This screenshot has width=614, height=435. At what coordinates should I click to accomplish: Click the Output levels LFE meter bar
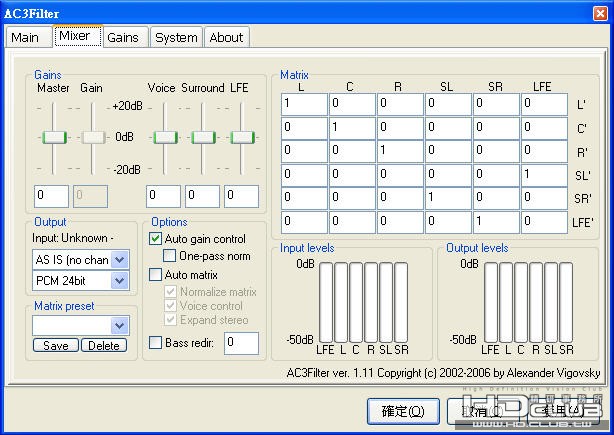tap(491, 303)
